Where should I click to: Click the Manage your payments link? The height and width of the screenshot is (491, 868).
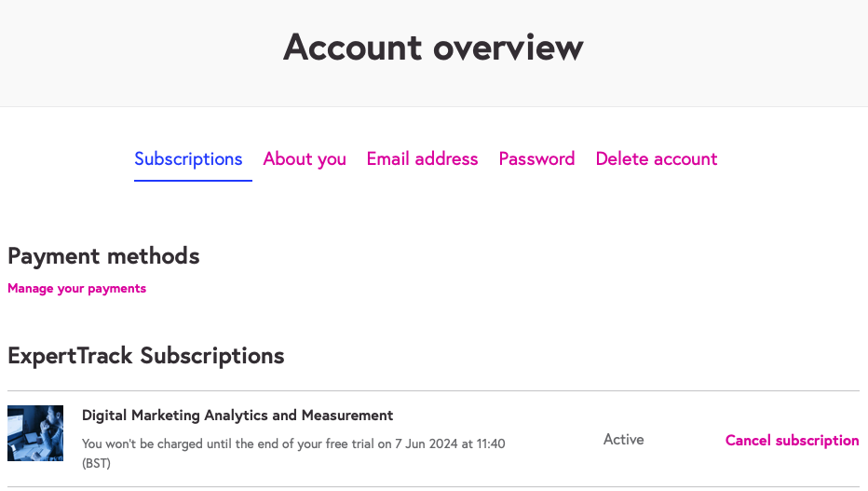(76, 289)
